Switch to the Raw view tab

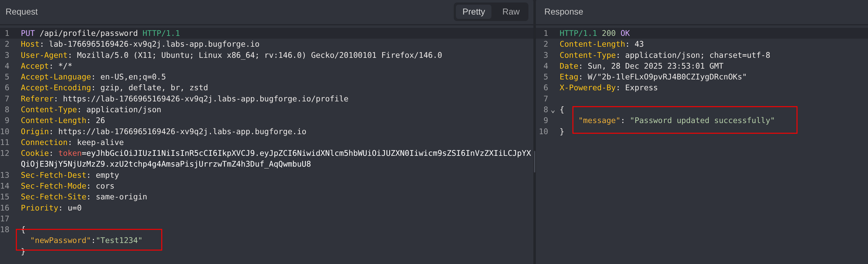point(511,12)
